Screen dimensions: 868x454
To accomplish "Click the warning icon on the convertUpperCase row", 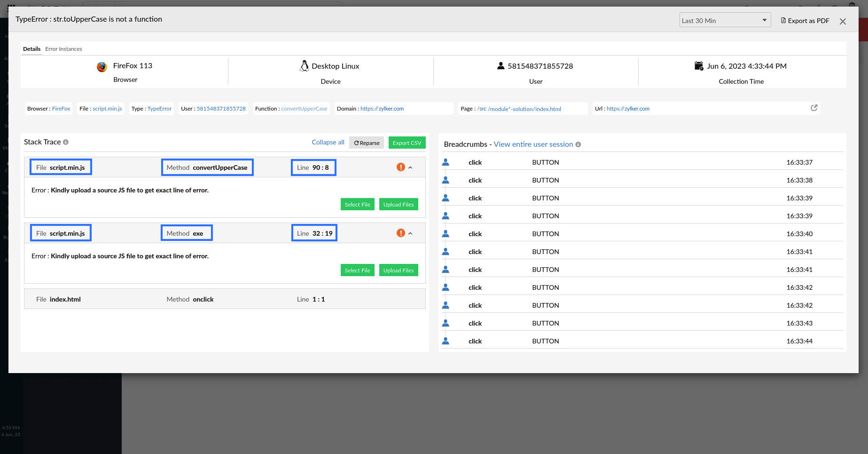I will pyautogui.click(x=400, y=167).
